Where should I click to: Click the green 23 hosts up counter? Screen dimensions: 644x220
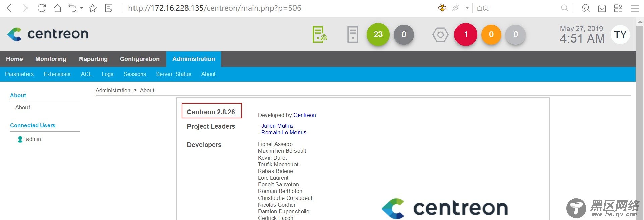click(378, 34)
